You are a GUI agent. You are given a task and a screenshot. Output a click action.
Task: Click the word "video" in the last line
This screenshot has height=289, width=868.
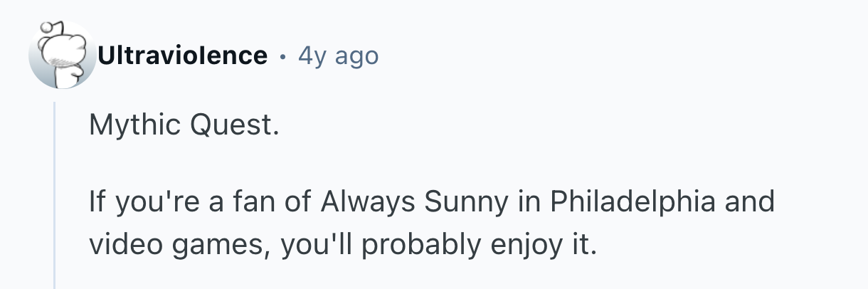121,245
